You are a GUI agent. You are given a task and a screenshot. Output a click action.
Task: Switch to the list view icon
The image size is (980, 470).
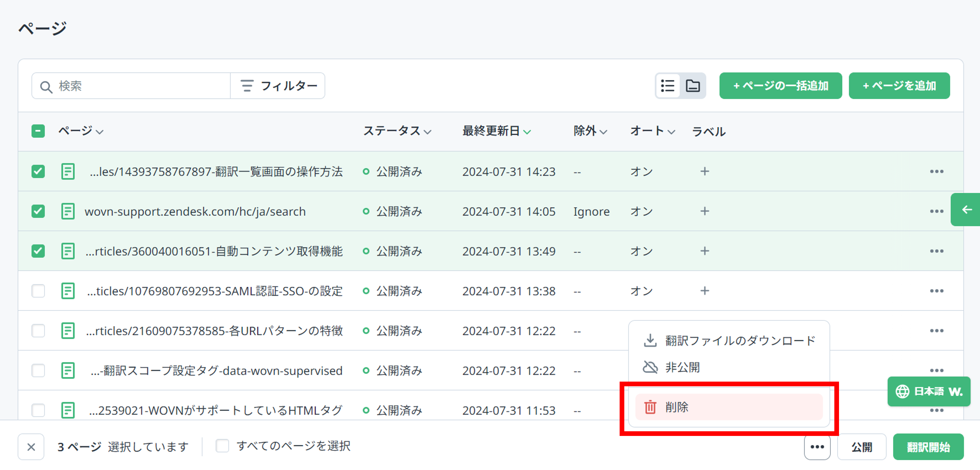pos(668,85)
